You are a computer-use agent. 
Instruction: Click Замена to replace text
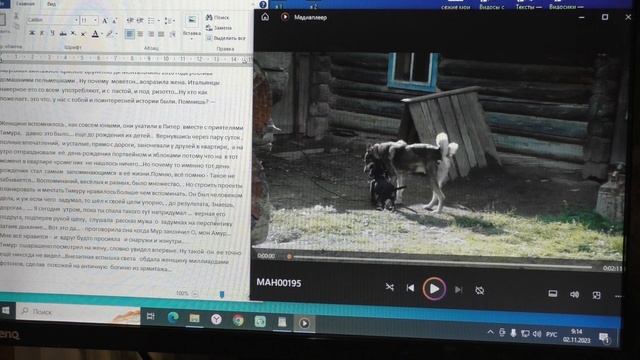pos(219,27)
